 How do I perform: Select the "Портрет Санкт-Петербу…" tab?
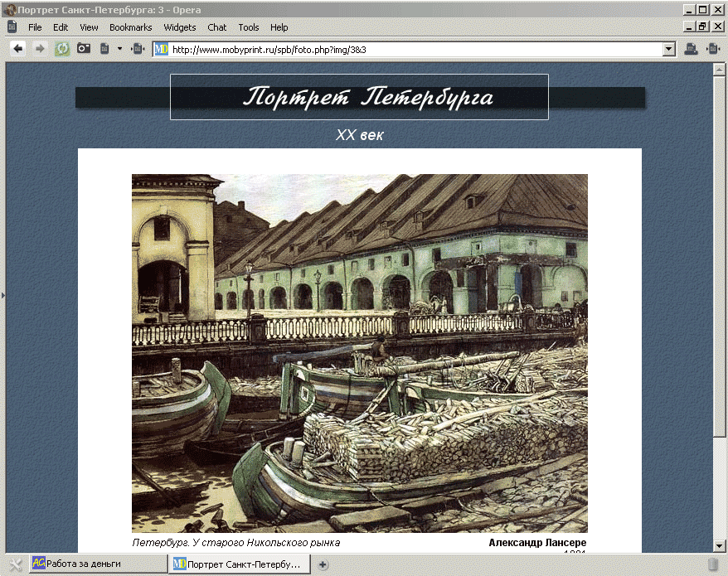(x=239, y=564)
